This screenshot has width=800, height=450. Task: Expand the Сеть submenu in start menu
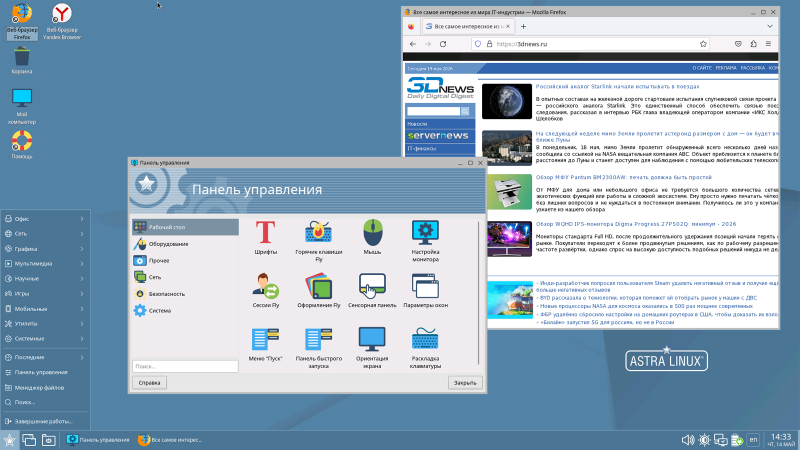45,234
